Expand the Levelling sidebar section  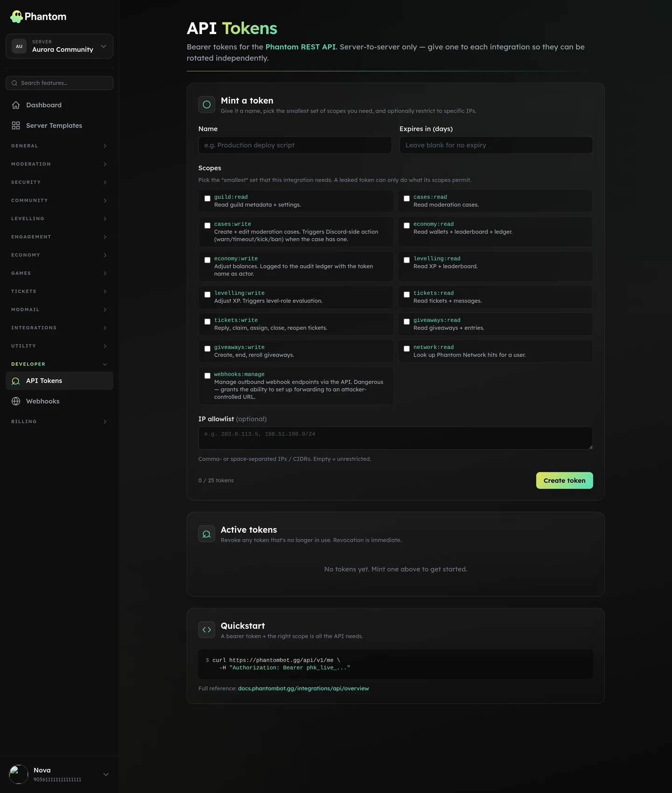(x=59, y=219)
